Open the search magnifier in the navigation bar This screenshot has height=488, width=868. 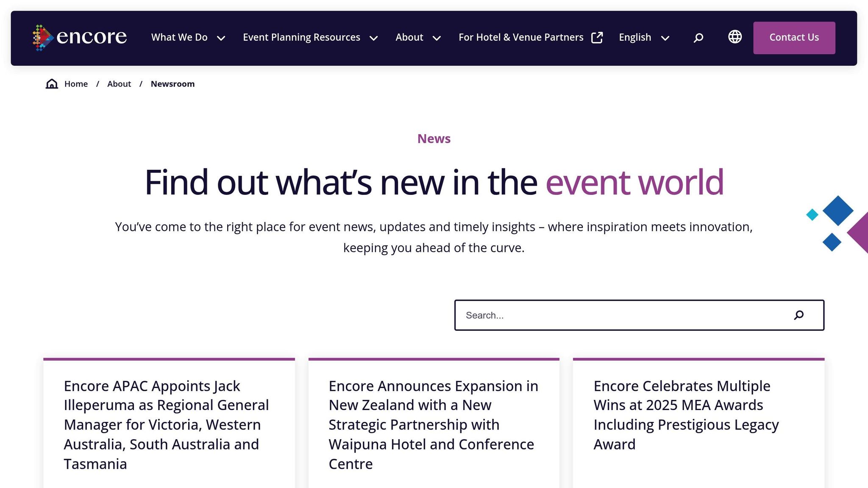tap(697, 37)
